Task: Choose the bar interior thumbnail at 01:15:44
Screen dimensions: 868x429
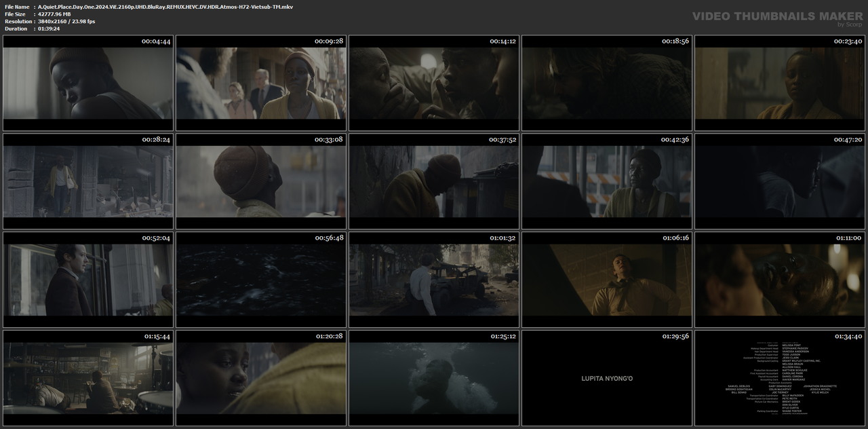Action: (88, 378)
